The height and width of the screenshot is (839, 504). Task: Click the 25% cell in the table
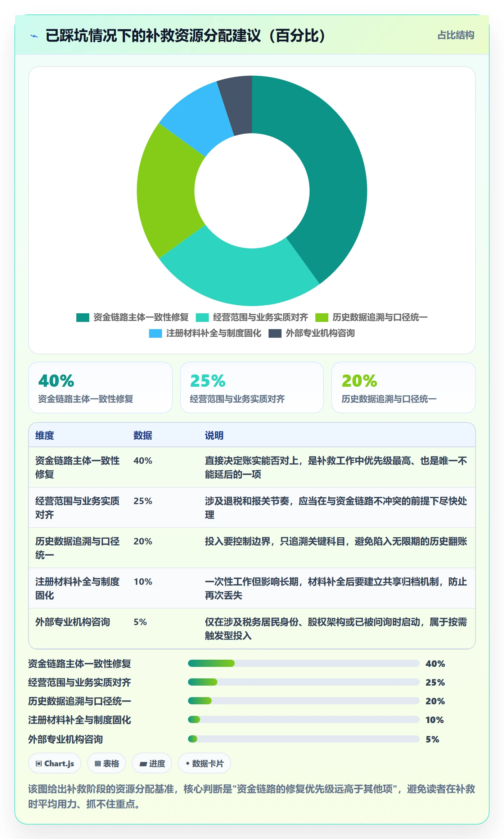point(143,501)
